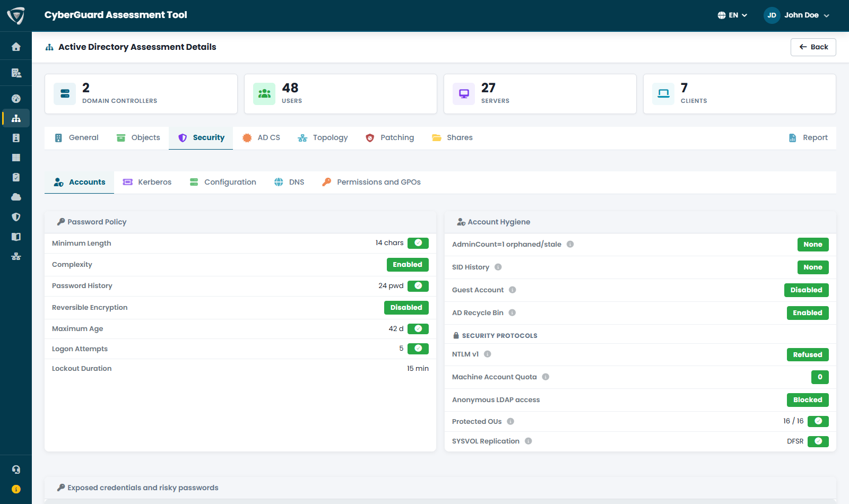Toggle Minimum Length check switch
849x504 pixels.
click(418, 243)
